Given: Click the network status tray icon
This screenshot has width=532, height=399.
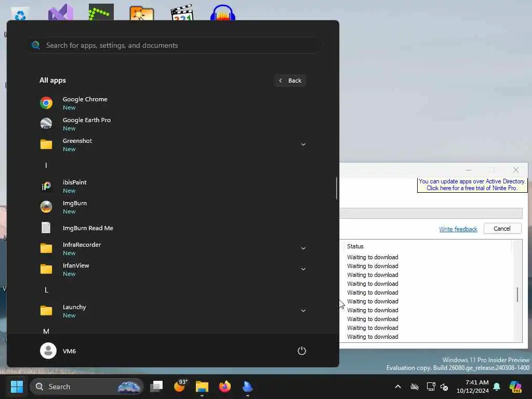Looking at the screenshot, I should pos(431,387).
